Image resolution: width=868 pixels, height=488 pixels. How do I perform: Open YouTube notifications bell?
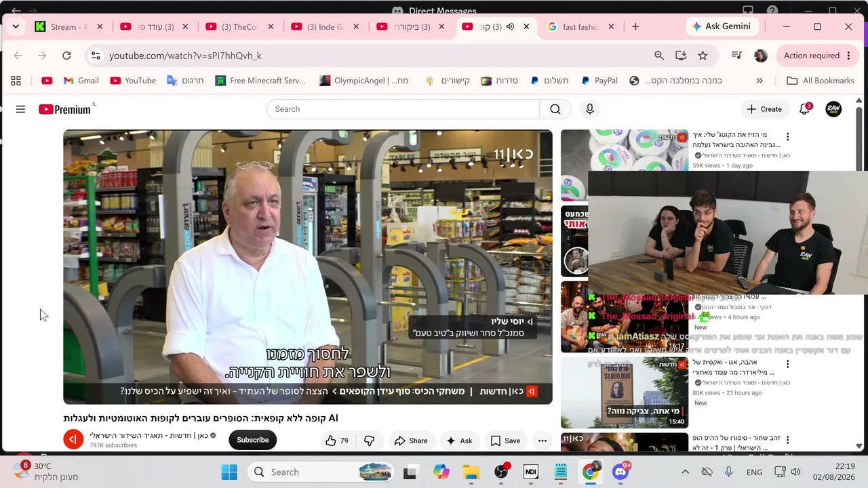pyautogui.click(x=804, y=109)
